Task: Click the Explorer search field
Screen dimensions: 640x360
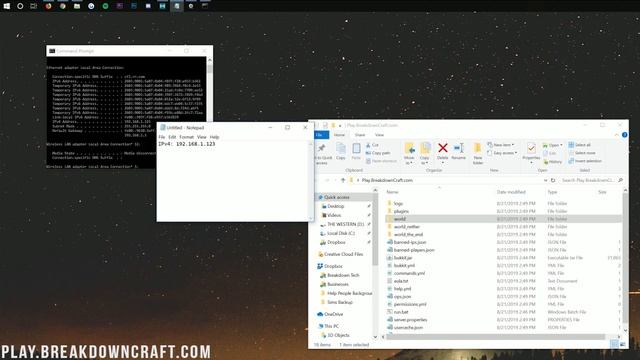Action: tap(591, 180)
